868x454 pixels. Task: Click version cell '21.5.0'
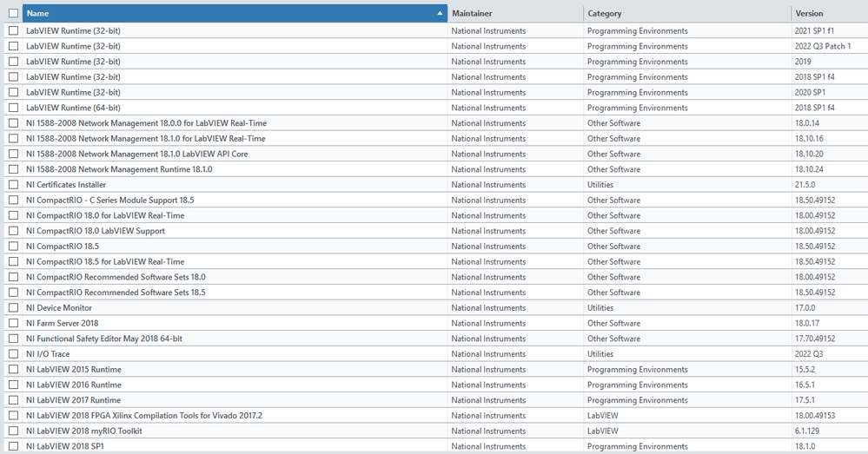(805, 185)
